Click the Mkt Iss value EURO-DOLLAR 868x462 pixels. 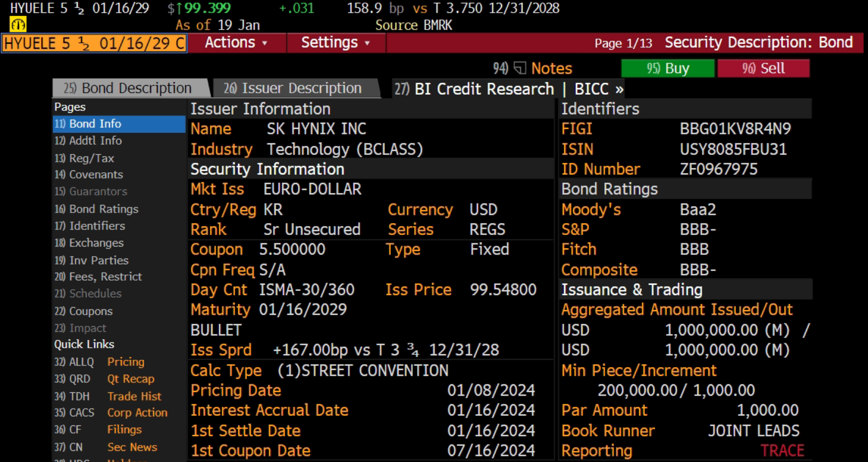coord(312,189)
